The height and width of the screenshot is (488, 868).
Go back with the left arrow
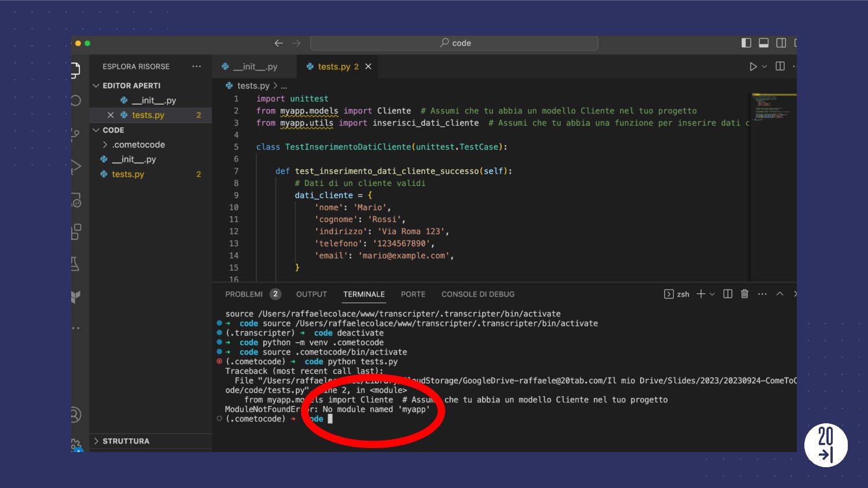tap(279, 43)
